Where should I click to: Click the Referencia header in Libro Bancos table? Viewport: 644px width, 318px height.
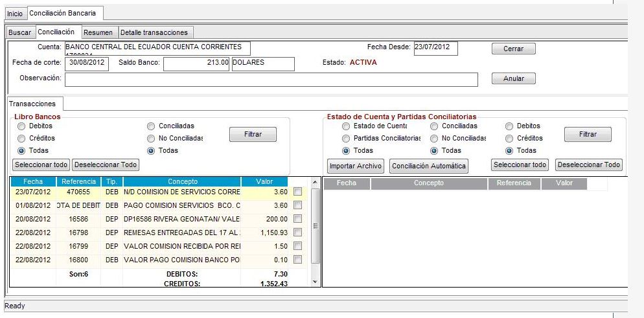pyautogui.click(x=78, y=181)
